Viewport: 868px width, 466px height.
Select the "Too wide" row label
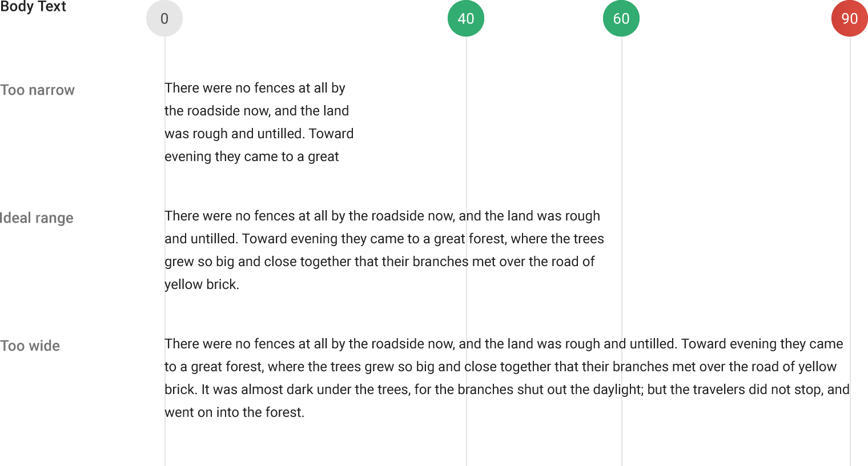click(x=30, y=346)
